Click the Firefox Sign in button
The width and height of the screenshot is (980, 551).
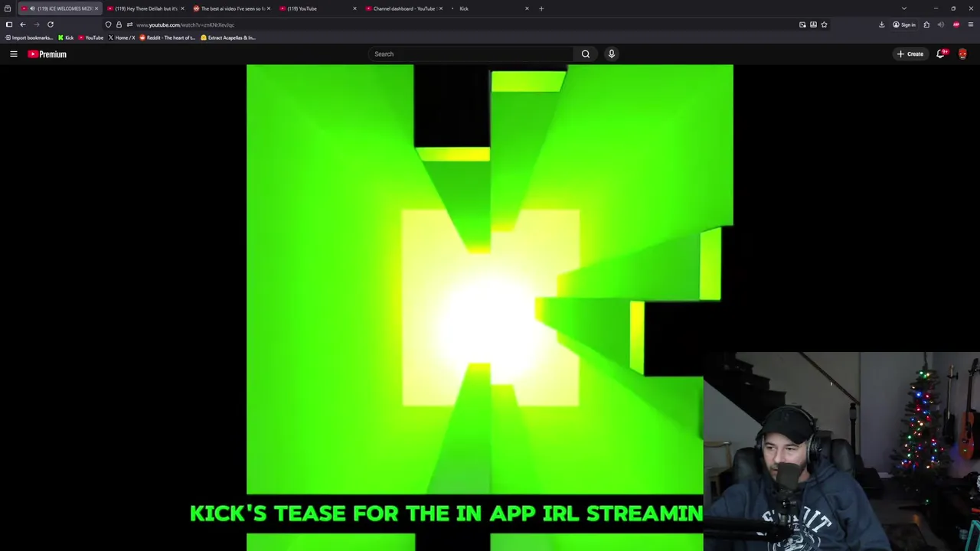904,24
